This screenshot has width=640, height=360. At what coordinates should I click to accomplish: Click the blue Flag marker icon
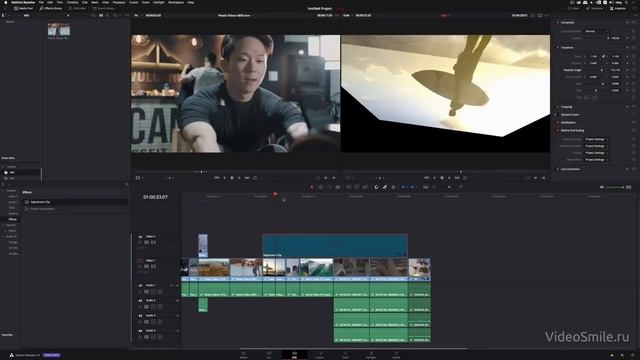[x=403, y=187]
